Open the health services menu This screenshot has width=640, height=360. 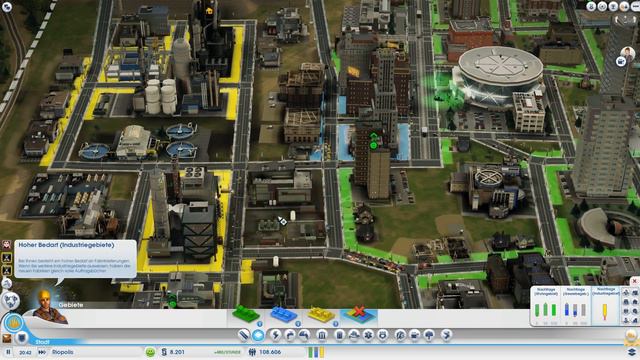click(x=368, y=335)
